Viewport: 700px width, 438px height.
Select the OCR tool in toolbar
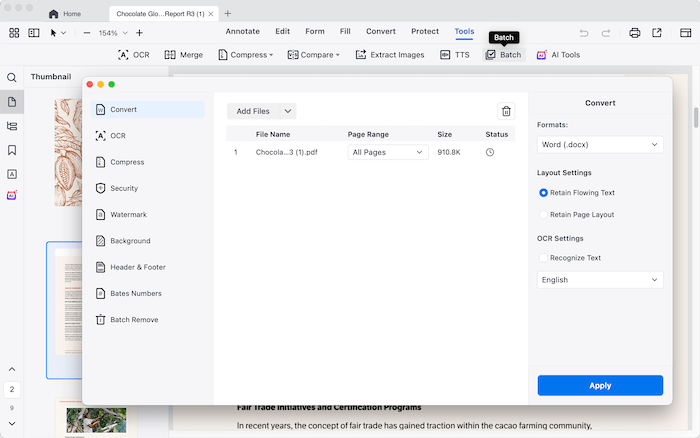(135, 55)
